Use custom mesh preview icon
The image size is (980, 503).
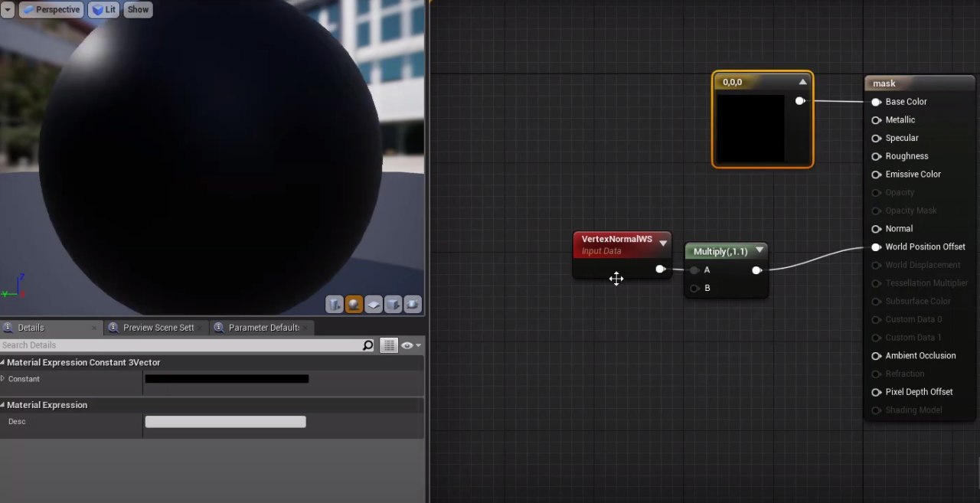[x=413, y=305]
